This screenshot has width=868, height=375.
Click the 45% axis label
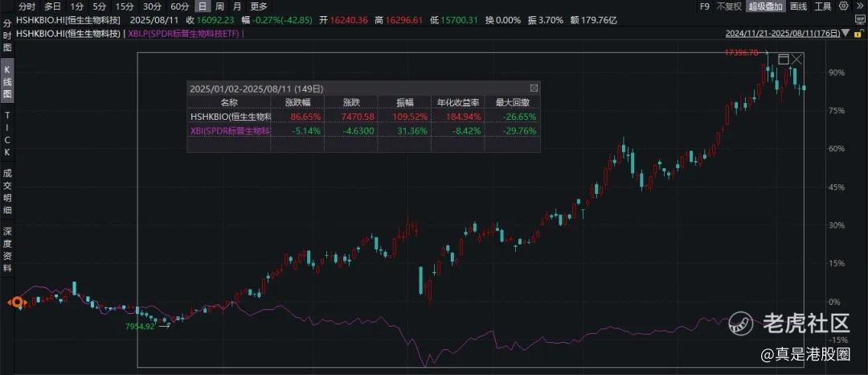point(835,187)
